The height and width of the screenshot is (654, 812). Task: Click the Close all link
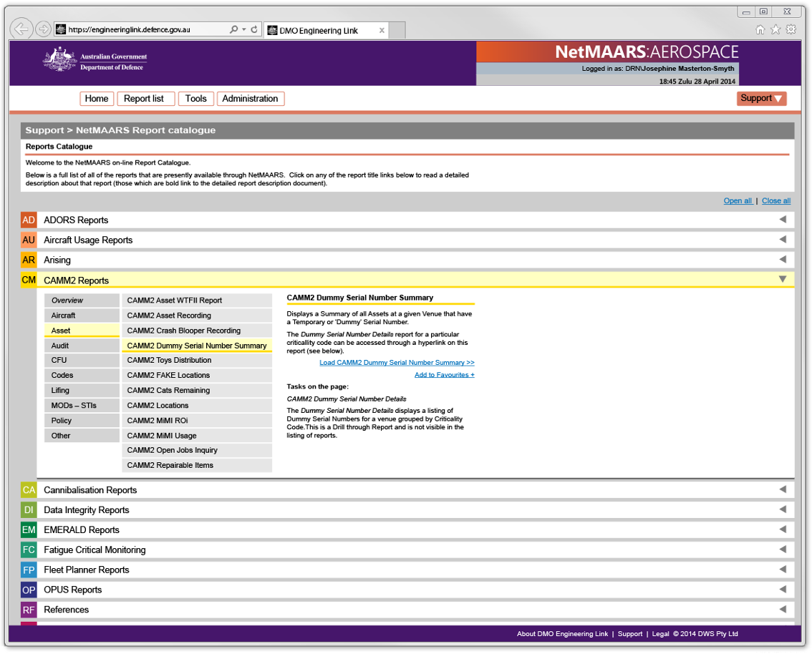(x=775, y=201)
